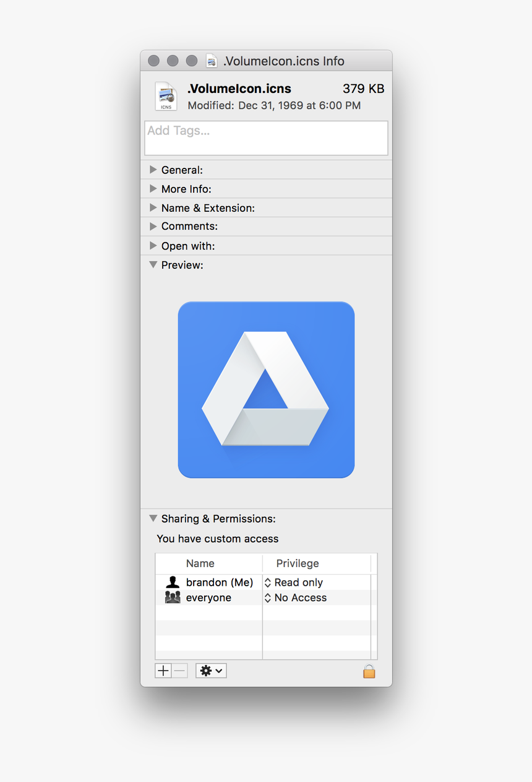The image size is (532, 782).
Task: Click the add permission plus button
Action: coord(163,670)
